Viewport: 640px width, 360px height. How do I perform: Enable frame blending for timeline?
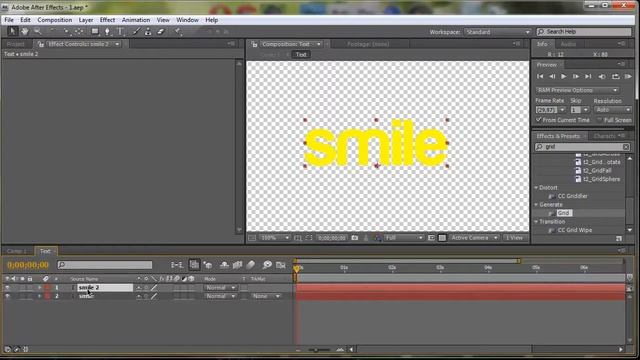[237, 265]
